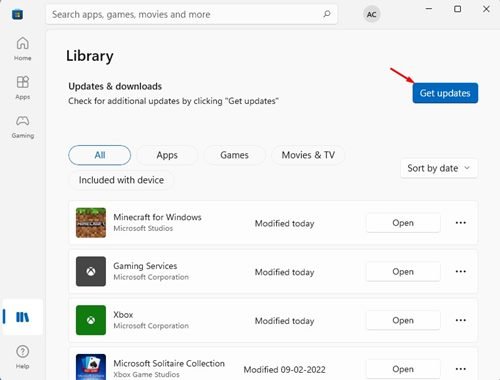This screenshot has width=500, height=380.
Task: Show more options for Gaming Services
Action: coord(461,272)
